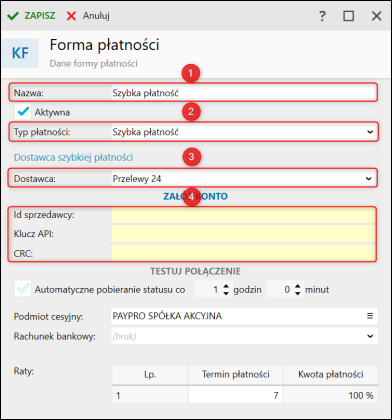Increase hours with the up arrow
392x420 pixels.
226,287
